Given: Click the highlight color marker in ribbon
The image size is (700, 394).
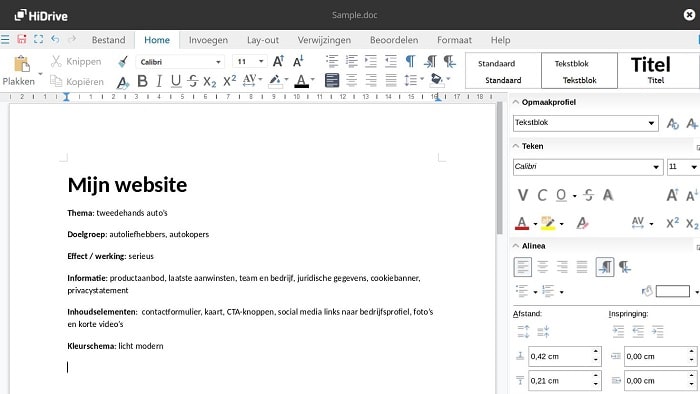Looking at the screenshot, I should click(x=275, y=81).
